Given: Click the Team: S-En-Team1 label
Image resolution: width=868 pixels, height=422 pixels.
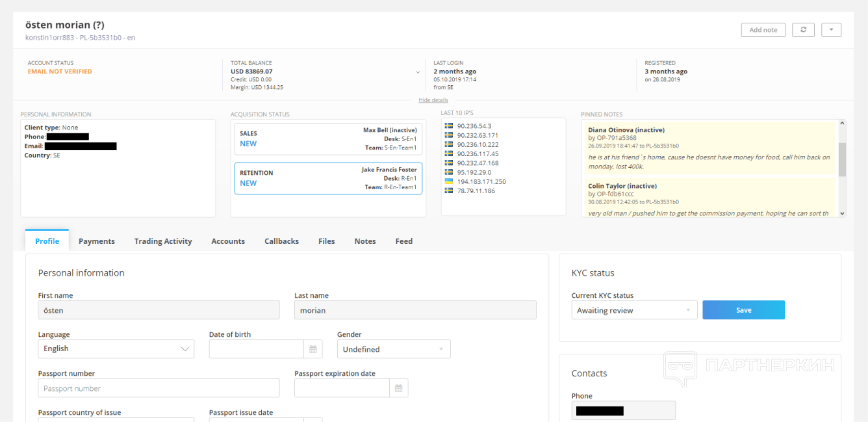Looking at the screenshot, I should coord(390,148).
